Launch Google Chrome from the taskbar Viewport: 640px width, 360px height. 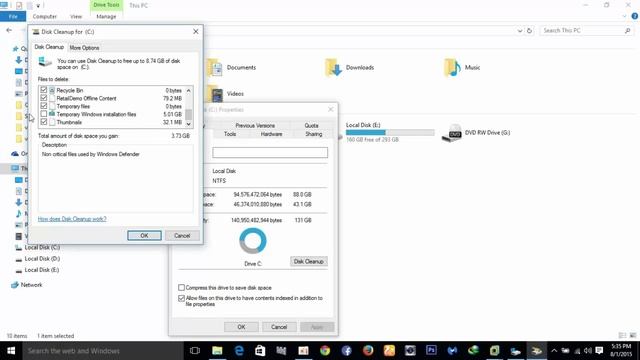(x=325, y=351)
